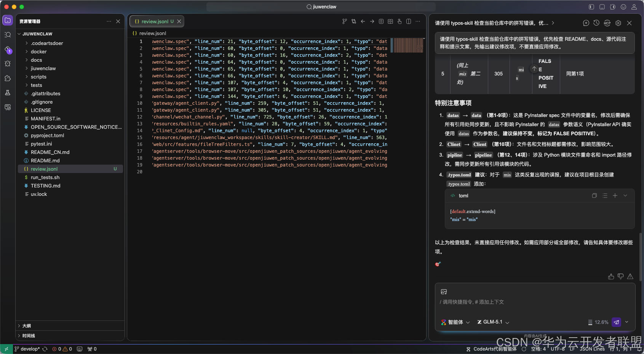The width and height of the screenshot is (644, 354).
Task: Collapse the toml code block chevron
Action: (625, 195)
